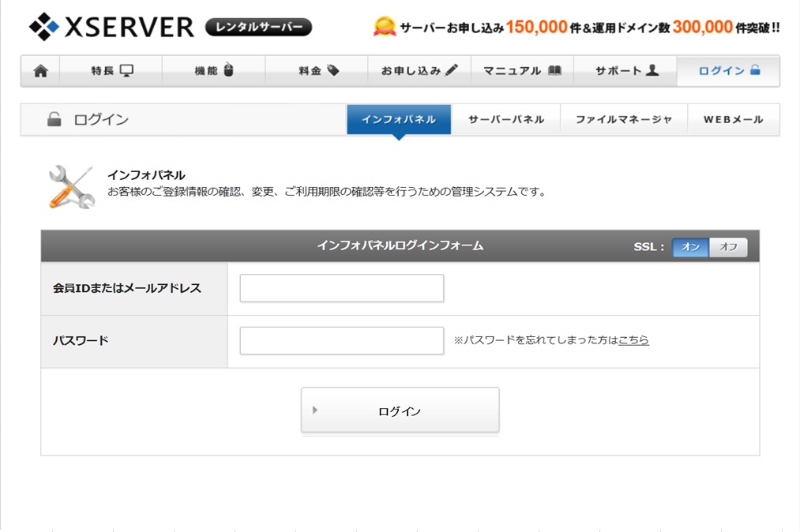Switch to WEBメール tab

click(734, 120)
